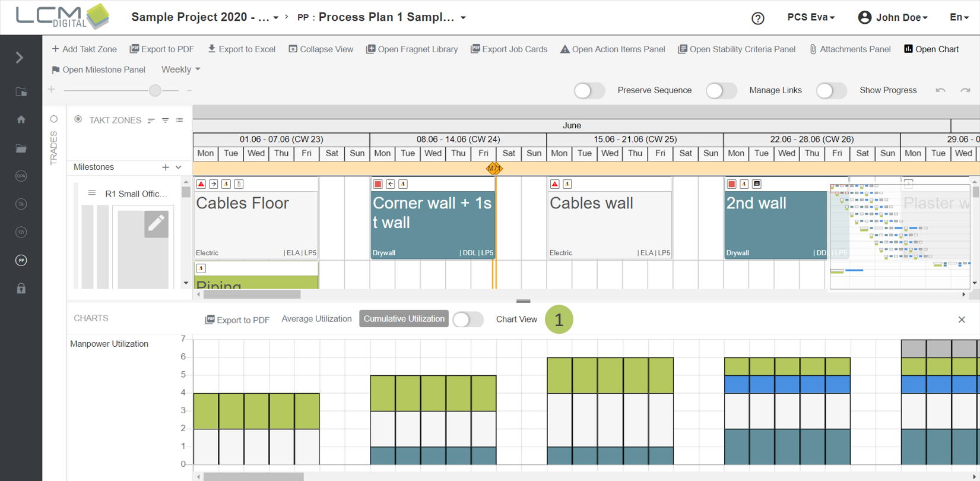Click the lock icon in sidebar
Viewport: 980px width, 481px height.
pyautogui.click(x=21, y=289)
